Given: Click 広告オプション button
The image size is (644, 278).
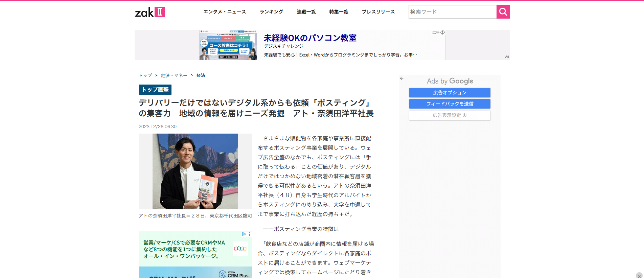Looking at the screenshot, I should pyautogui.click(x=450, y=93).
